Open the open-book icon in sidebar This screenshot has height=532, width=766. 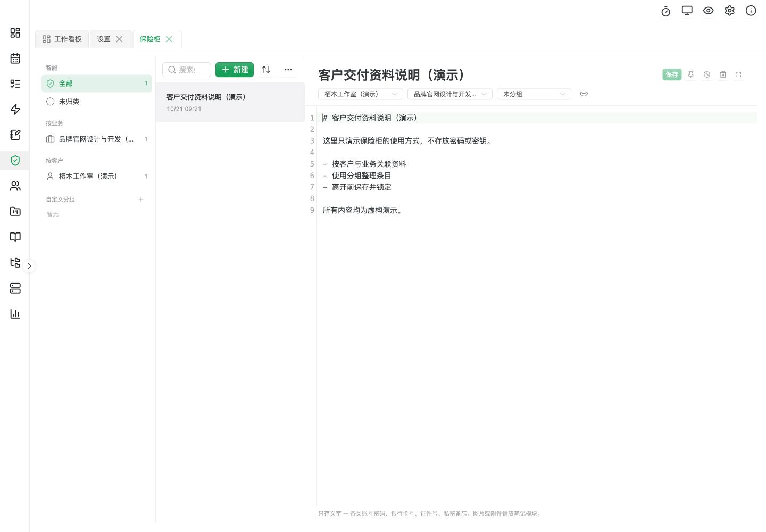(15, 237)
